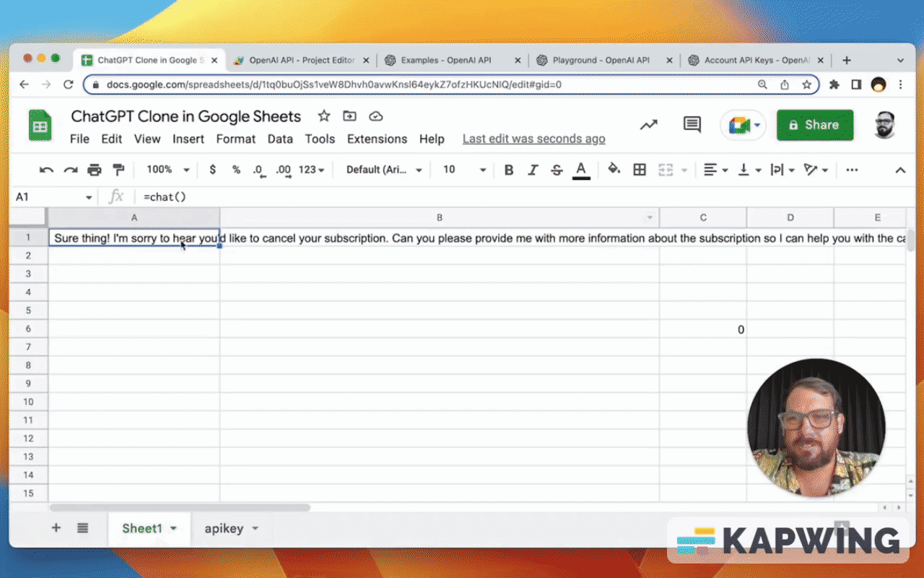
Task: Open a new browser tab
Action: coord(847,61)
